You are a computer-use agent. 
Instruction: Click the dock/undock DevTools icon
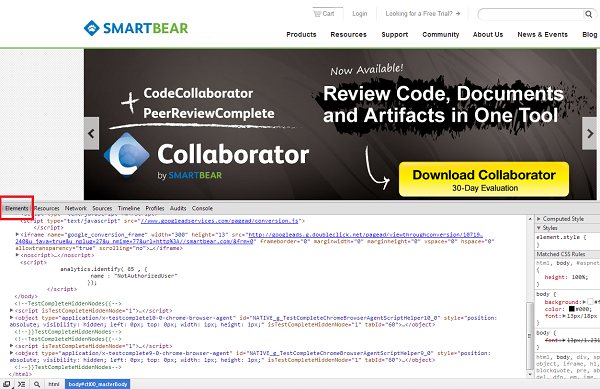(x=7, y=384)
